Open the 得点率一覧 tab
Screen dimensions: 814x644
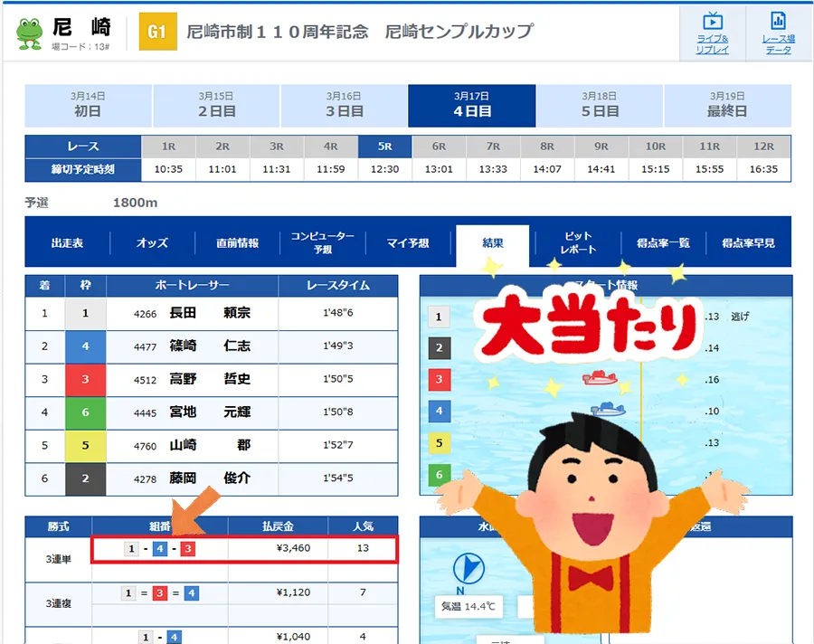663,242
